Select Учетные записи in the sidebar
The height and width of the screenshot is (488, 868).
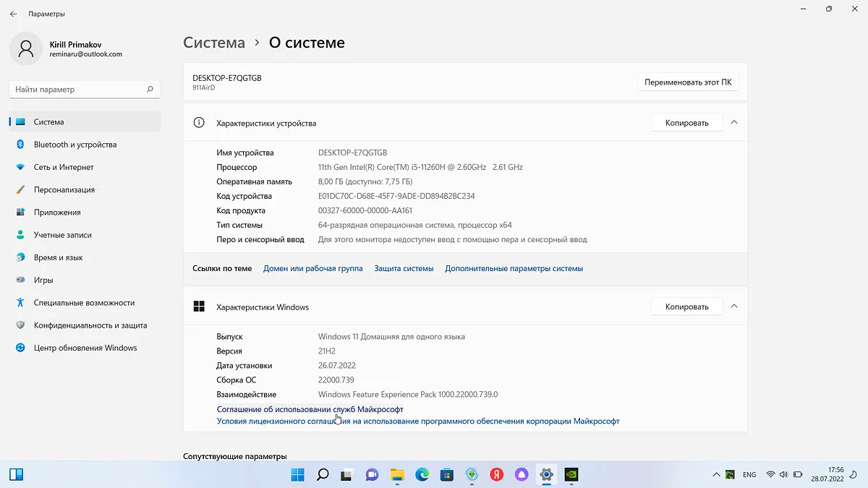point(62,235)
